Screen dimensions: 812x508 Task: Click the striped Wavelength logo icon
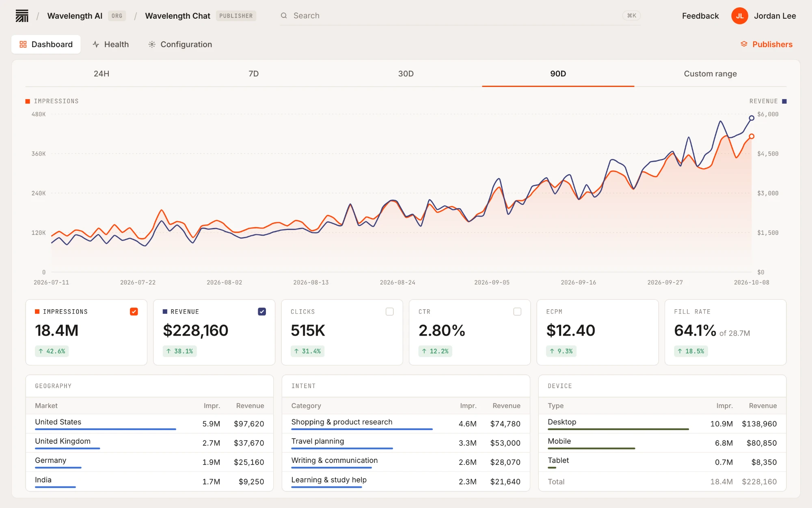point(22,16)
